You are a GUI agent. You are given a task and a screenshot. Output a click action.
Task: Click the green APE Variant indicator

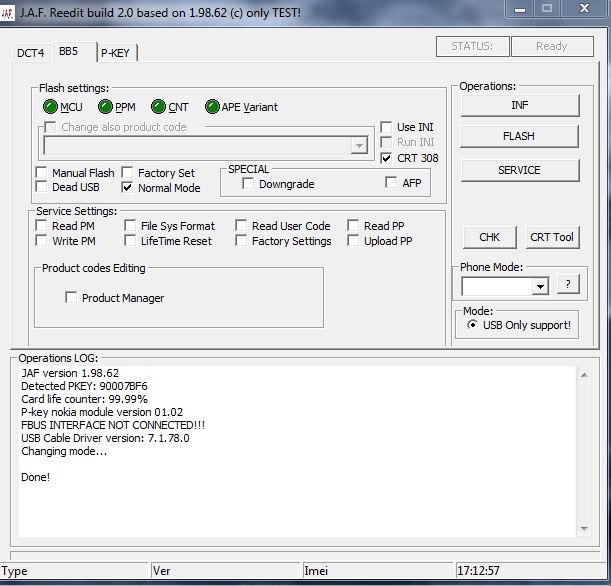(x=212, y=107)
